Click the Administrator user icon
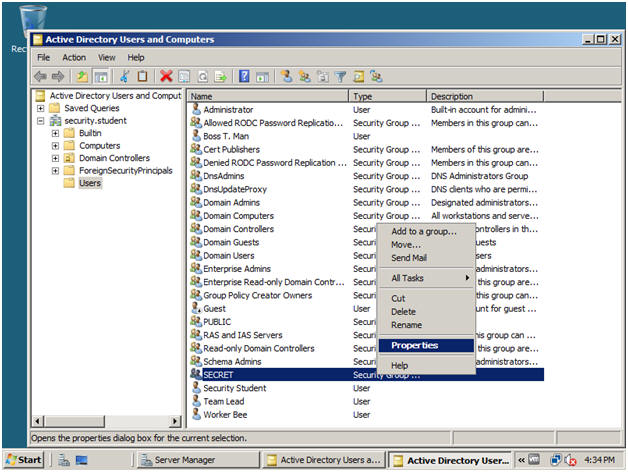 (x=196, y=109)
